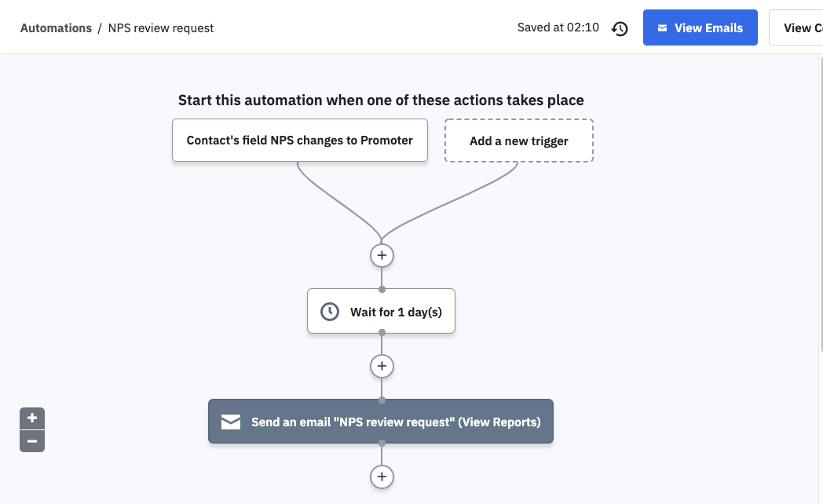
Task: Add a step below the triggers
Action: (382, 255)
